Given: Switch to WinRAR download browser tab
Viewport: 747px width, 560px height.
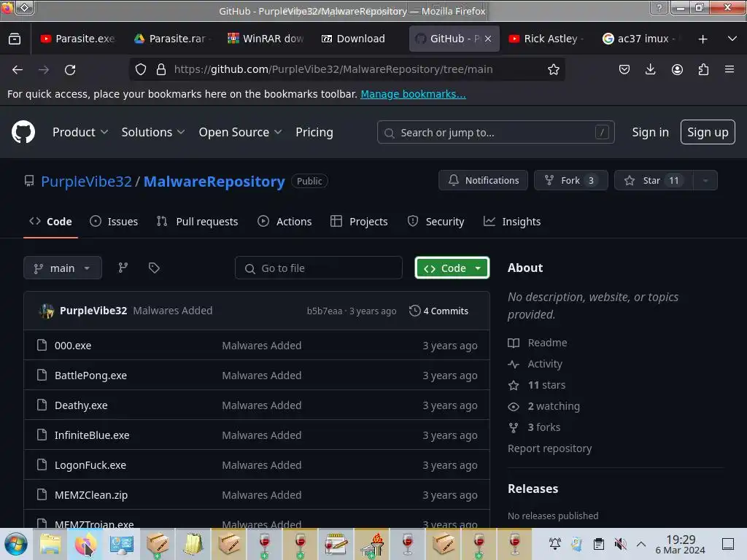Looking at the screenshot, I should pos(266,39).
